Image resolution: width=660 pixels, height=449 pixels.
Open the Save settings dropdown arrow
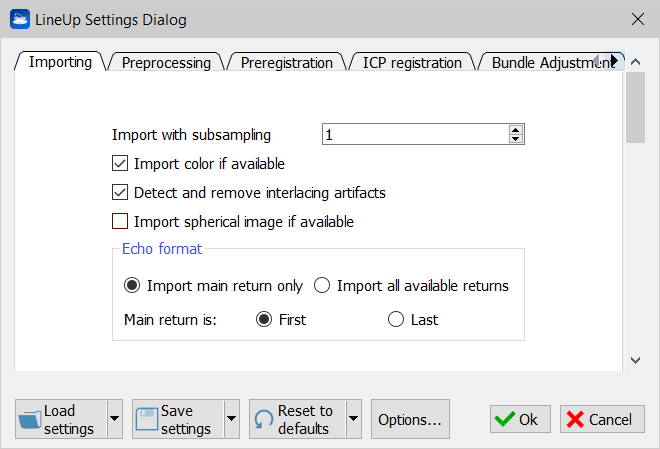(x=231, y=419)
